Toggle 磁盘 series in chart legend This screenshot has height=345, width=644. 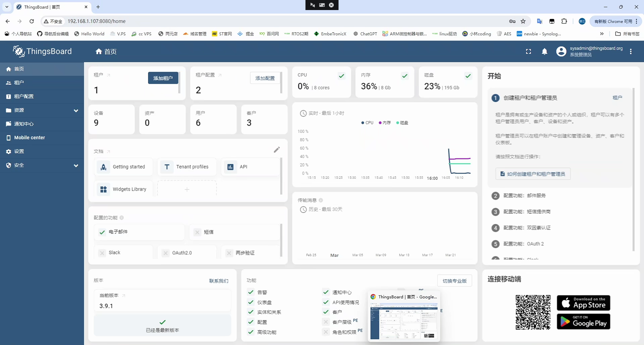point(402,123)
